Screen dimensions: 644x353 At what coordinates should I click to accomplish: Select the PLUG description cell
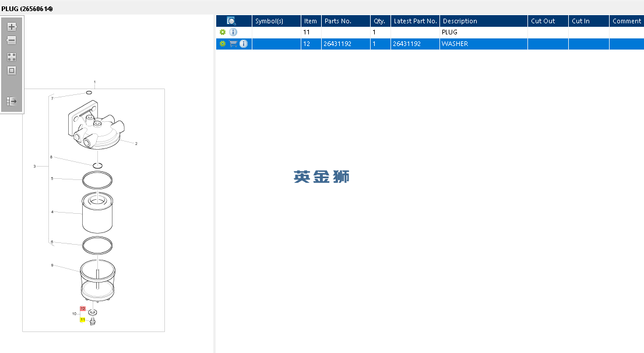pos(483,32)
